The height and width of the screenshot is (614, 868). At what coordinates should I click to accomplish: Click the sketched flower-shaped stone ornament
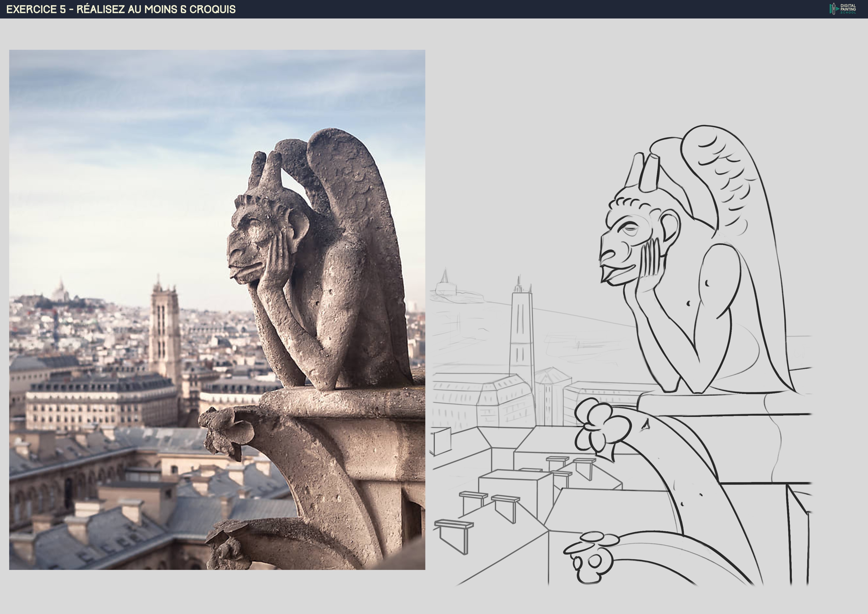pos(601,426)
